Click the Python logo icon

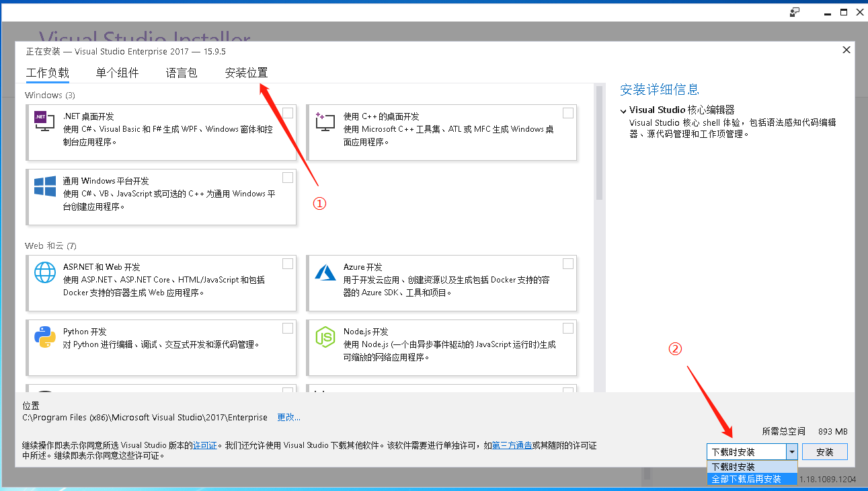[44, 337]
